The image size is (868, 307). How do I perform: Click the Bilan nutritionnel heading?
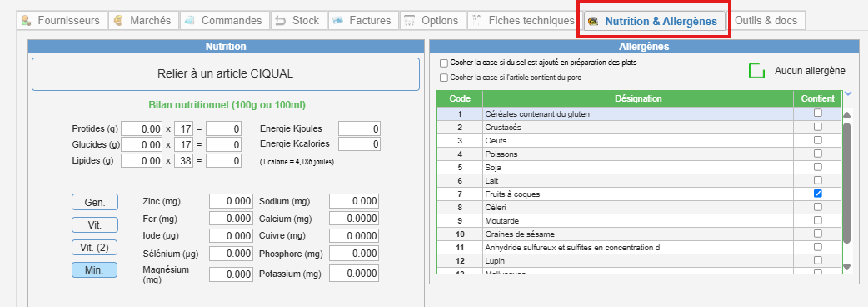point(227,105)
